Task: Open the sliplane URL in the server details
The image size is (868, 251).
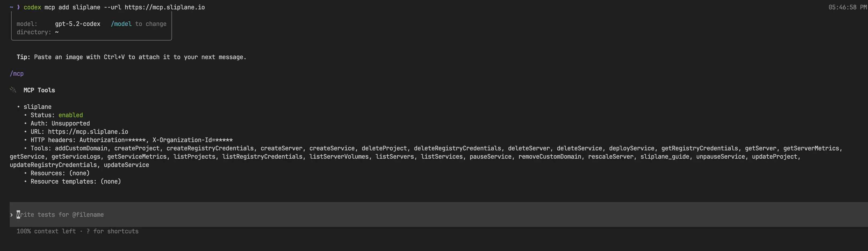Action: point(88,132)
